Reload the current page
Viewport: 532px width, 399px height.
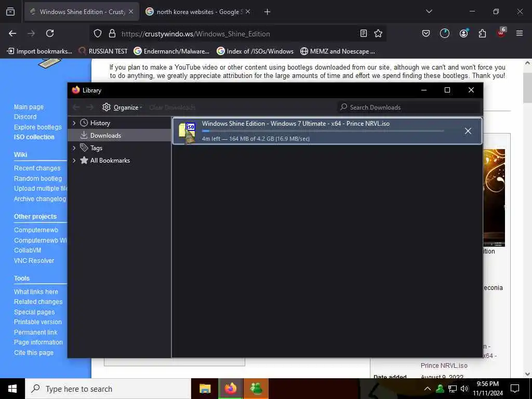[x=50, y=33]
